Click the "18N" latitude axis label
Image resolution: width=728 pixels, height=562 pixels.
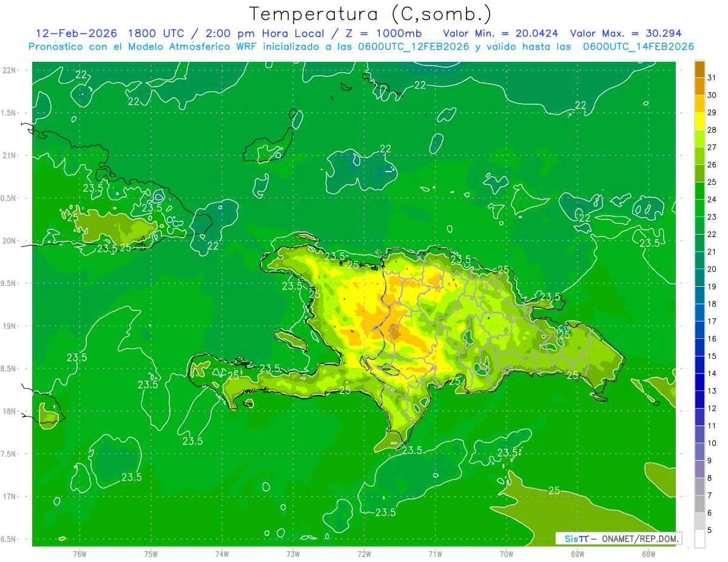(x=10, y=412)
